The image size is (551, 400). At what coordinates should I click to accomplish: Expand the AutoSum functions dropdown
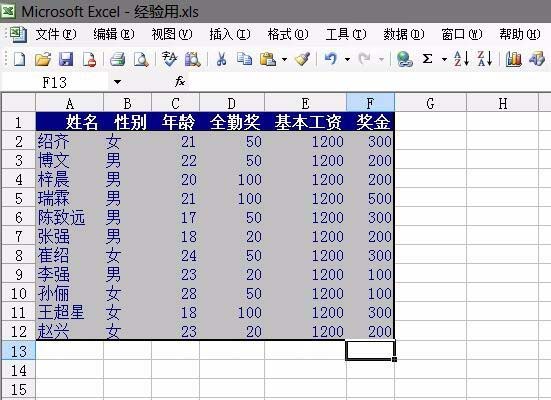444,59
